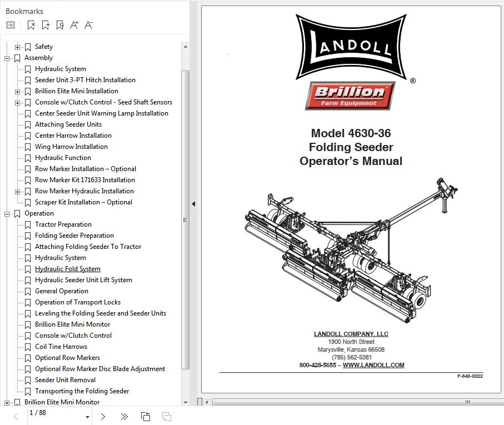
Task: Open Hydraulic Function bookmark
Action: point(63,158)
